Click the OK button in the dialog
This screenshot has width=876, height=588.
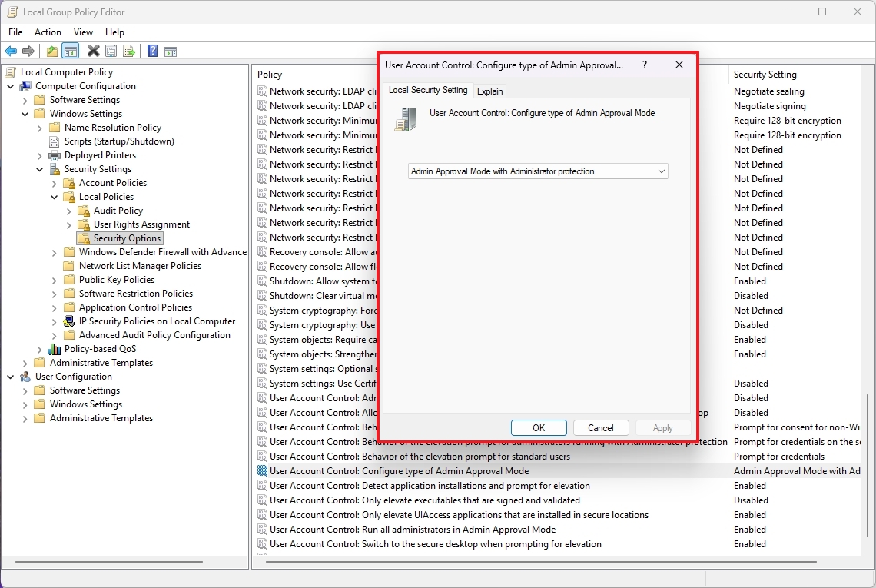539,427
